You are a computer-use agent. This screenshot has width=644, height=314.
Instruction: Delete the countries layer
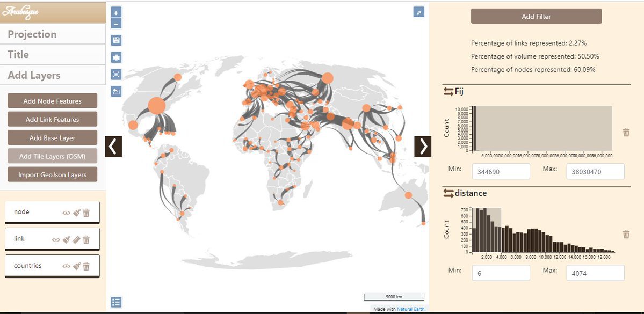86,266
